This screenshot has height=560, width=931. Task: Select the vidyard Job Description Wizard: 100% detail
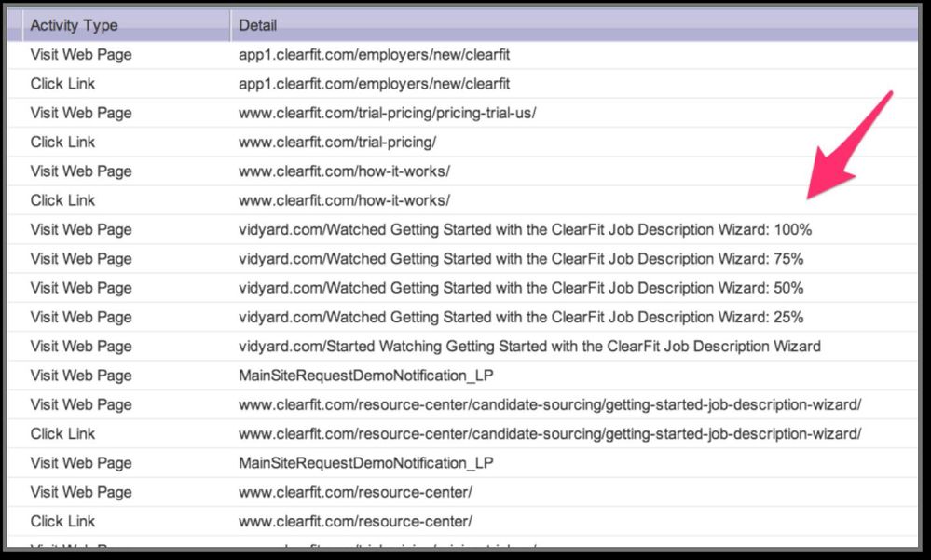525,230
